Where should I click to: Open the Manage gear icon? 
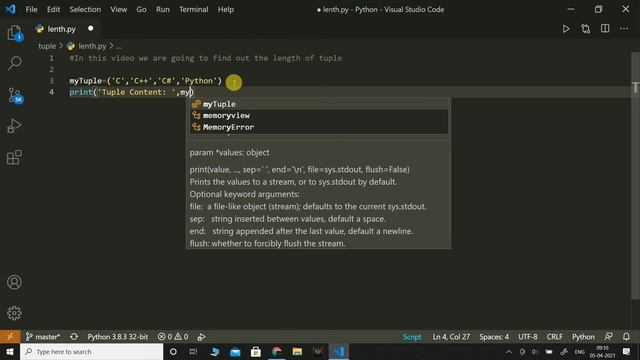[x=14, y=313]
